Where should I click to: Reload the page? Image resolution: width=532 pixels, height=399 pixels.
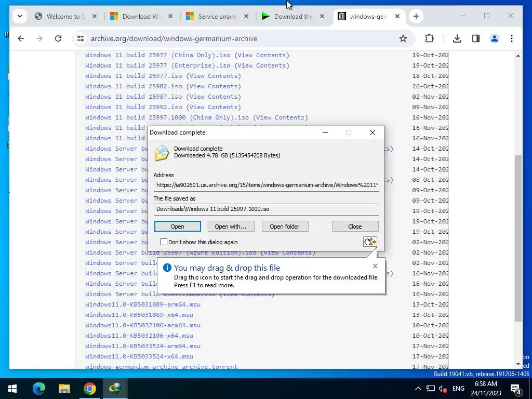58,38
